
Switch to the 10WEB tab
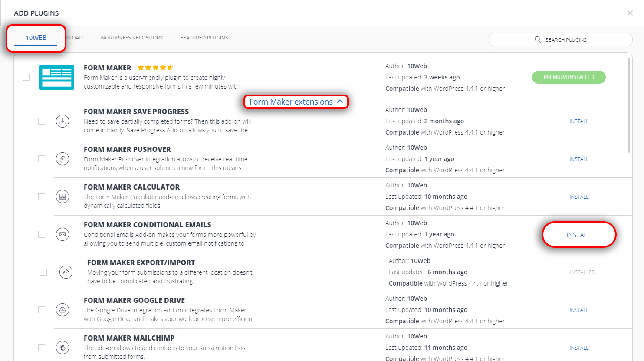pyautogui.click(x=36, y=38)
